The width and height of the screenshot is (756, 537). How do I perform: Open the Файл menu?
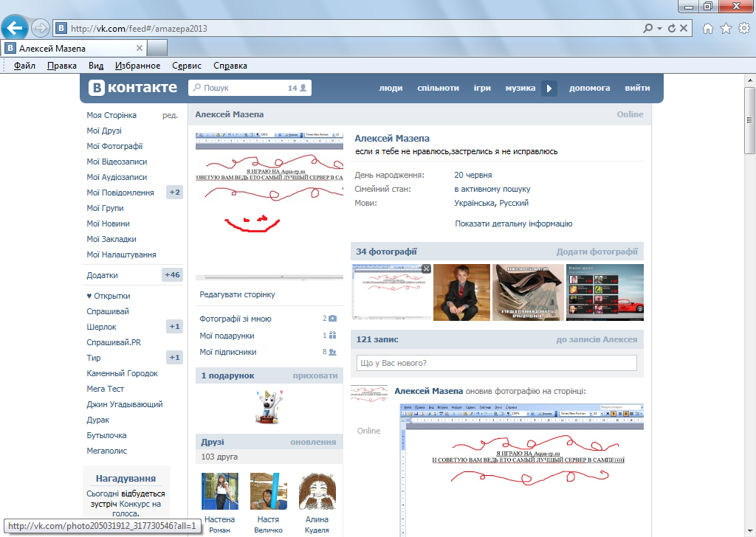tap(24, 66)
